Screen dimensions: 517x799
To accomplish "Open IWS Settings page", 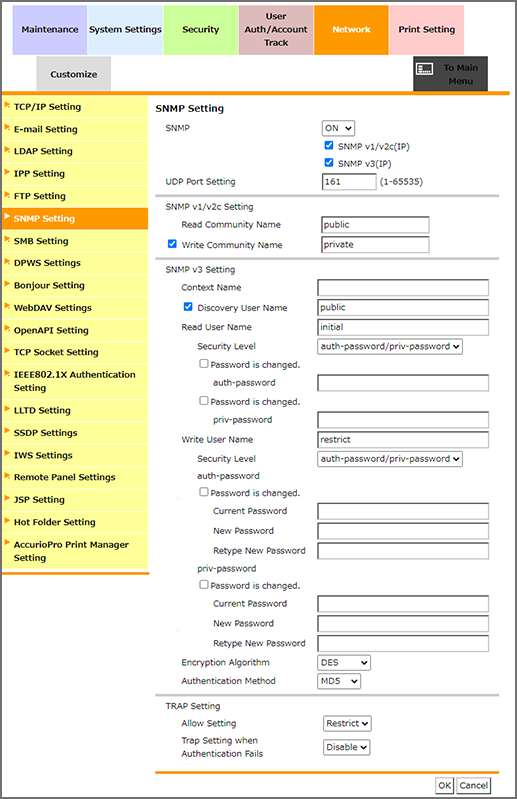I will pyautogui.click(x=75, y=455).
